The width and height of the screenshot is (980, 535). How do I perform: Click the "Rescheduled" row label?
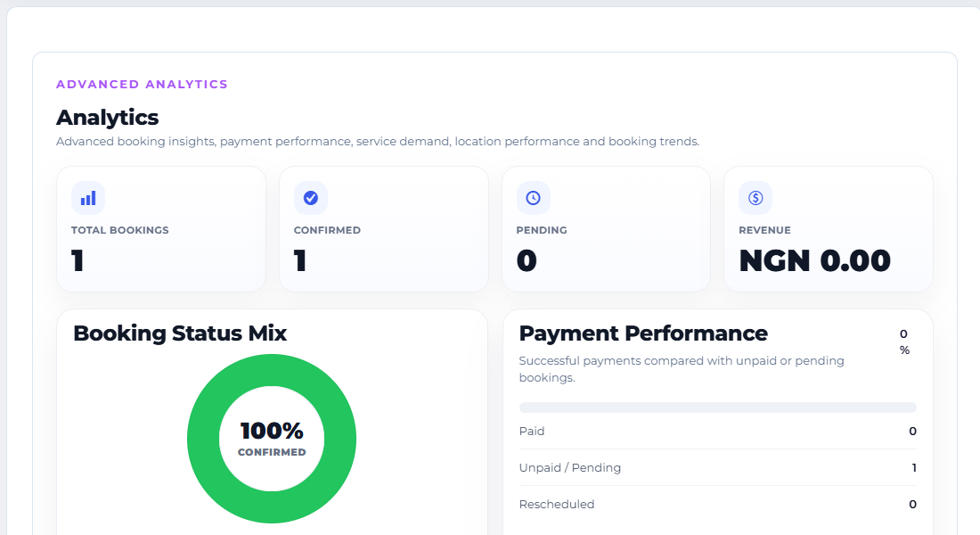[x=557, y=505]
